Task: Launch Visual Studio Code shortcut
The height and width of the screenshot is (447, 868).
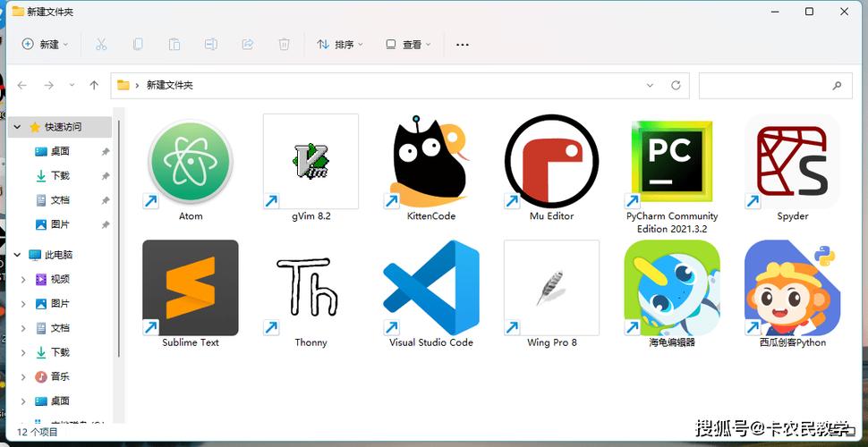Action: (x=431, y=288)
